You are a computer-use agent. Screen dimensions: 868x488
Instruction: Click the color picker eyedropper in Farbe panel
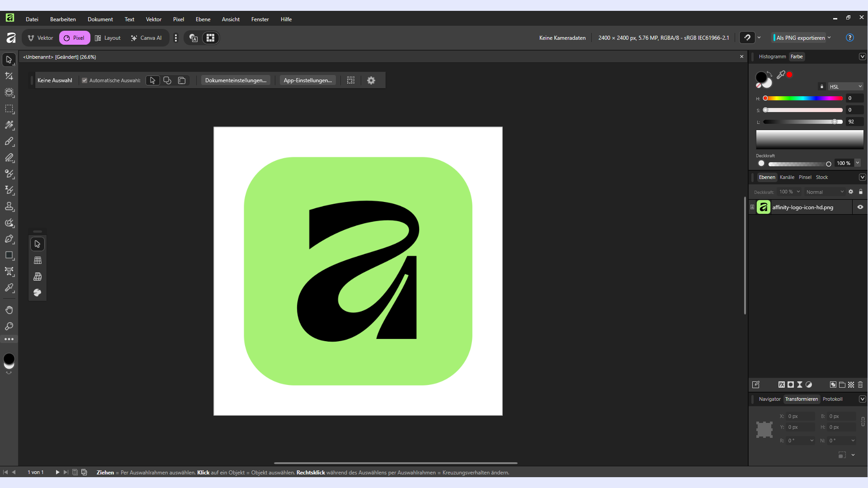point(781,75)
